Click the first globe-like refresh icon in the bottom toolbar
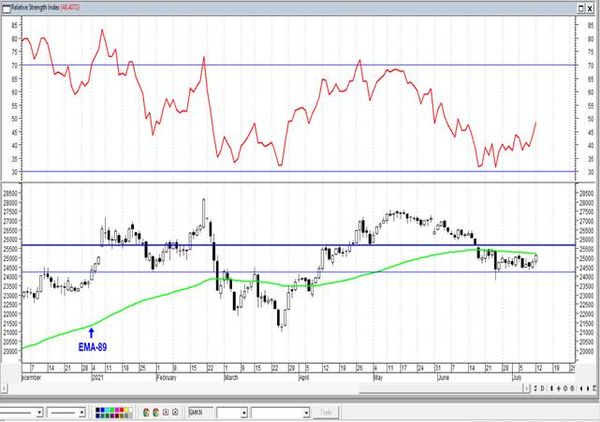 147,412
